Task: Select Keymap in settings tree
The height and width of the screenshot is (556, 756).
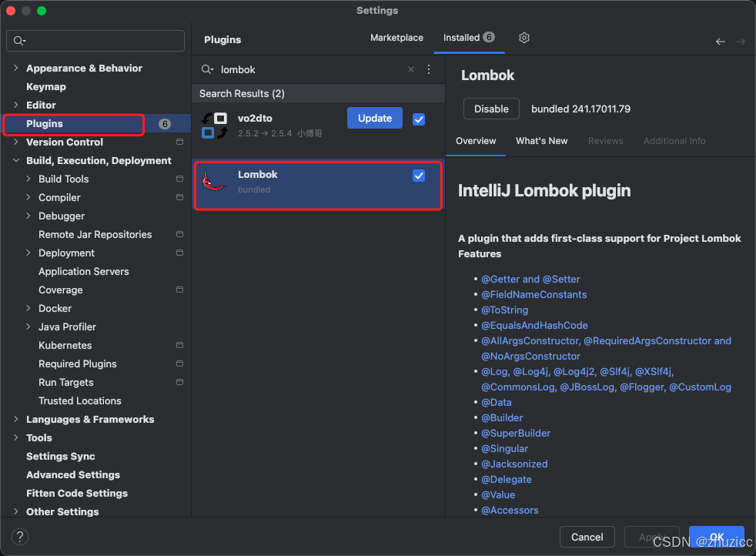Action: pos(45,87)
